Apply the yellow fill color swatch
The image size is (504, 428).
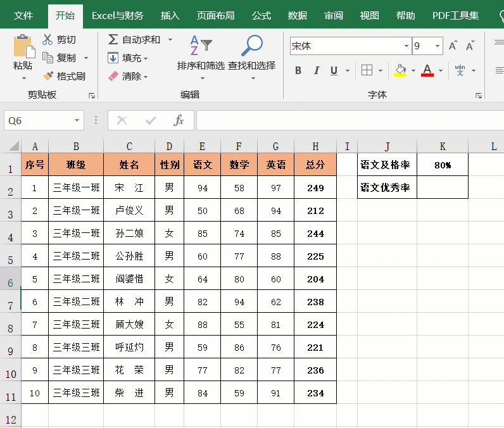[x=400, y=70]
